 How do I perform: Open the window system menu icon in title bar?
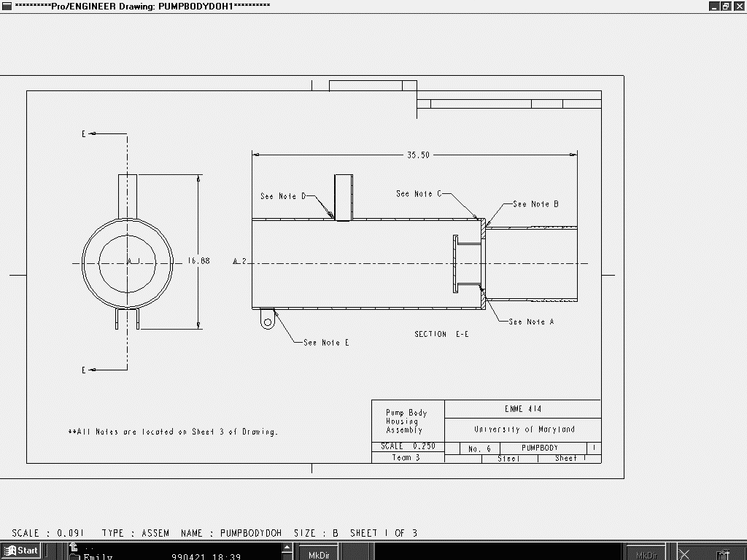[6, 6]
